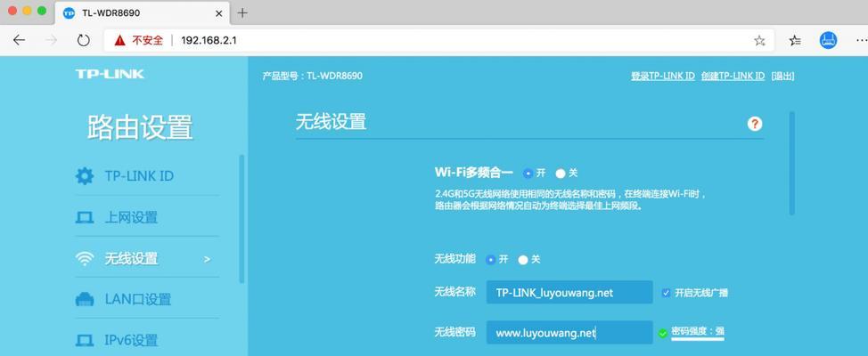This screenshot has height=356, width=868.
Task: Click the TP-LINK ID gear icon
Action: 85,176
